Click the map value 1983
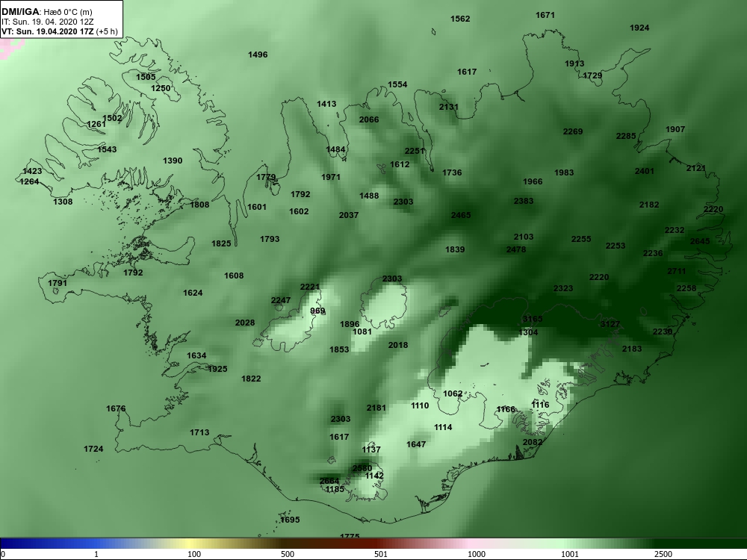Viewport: 747px width, 560px height. click(x=564, y=172)
